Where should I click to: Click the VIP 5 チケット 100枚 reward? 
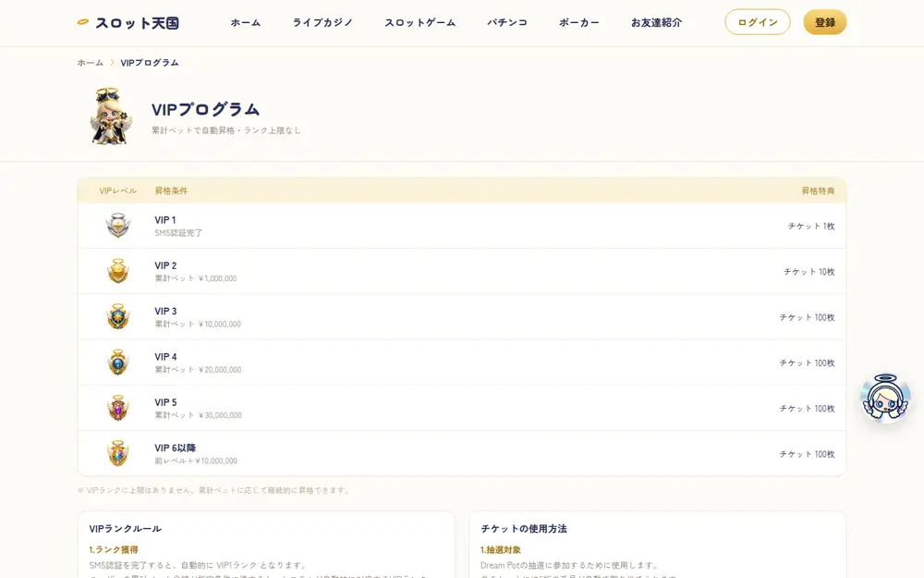tap(808, 408)
